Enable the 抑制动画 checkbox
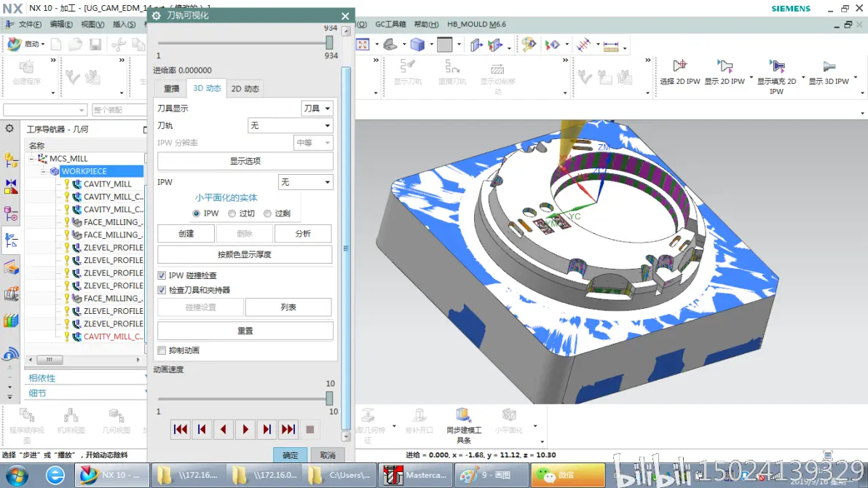The image size is (868, 488). [162, 350]
